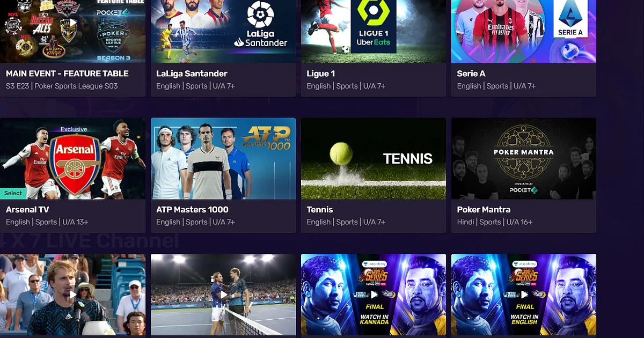Viewport: 644px width, 338px height.
Task: Click the Arsenal TV title text
Action: [27, 210]
